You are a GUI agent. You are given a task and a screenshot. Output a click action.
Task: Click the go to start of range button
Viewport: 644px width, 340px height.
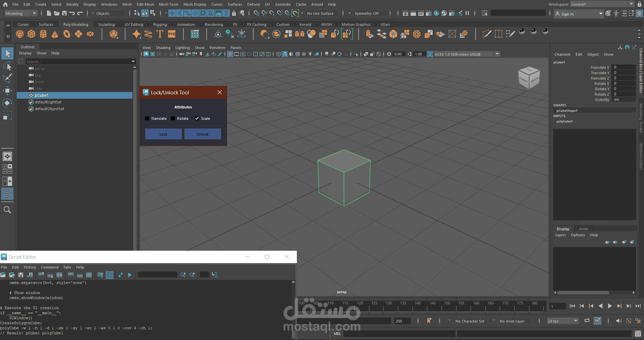pyautogui.click(x=572, y=306)
